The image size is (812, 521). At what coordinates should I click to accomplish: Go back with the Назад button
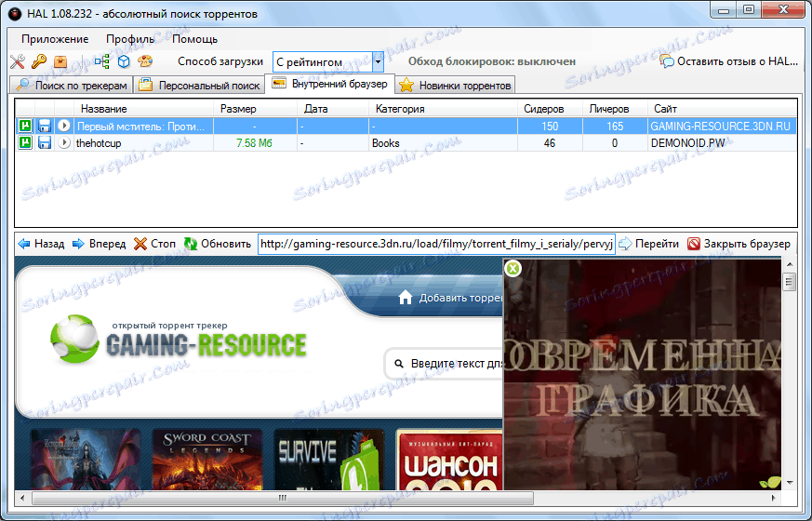[42, 244]
